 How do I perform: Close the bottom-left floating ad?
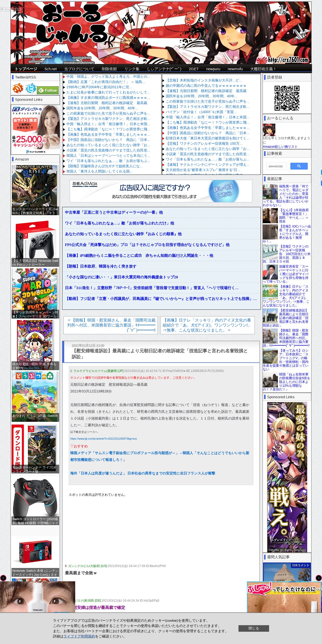tap(3, 578)
